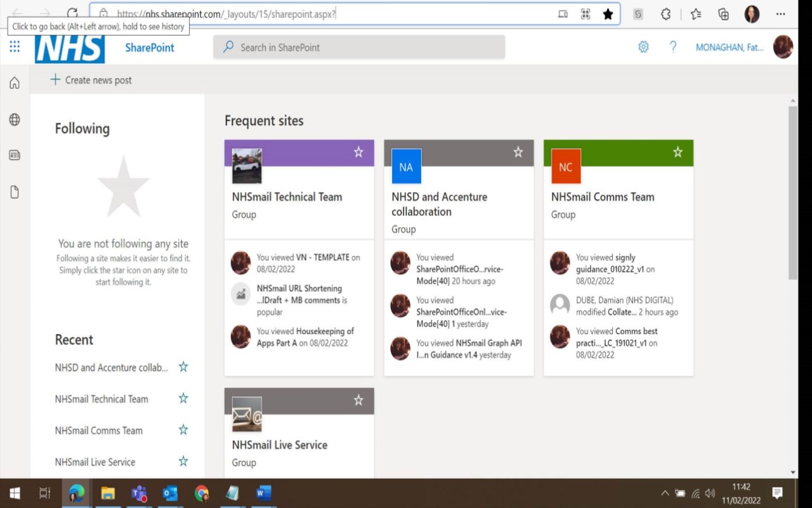Reload the page with browser refresh
This screenshot has height=508, width=812.
click(x=73, y=13)
